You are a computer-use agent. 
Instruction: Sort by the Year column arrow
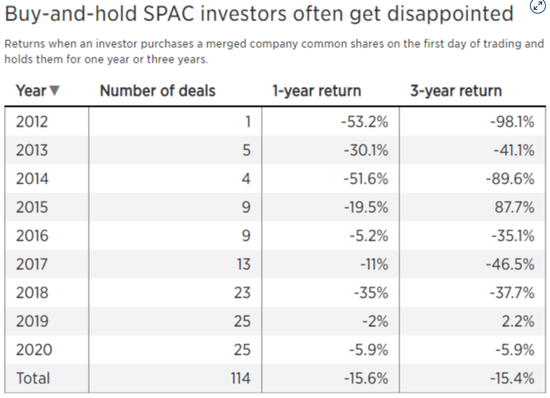point(54,91)
